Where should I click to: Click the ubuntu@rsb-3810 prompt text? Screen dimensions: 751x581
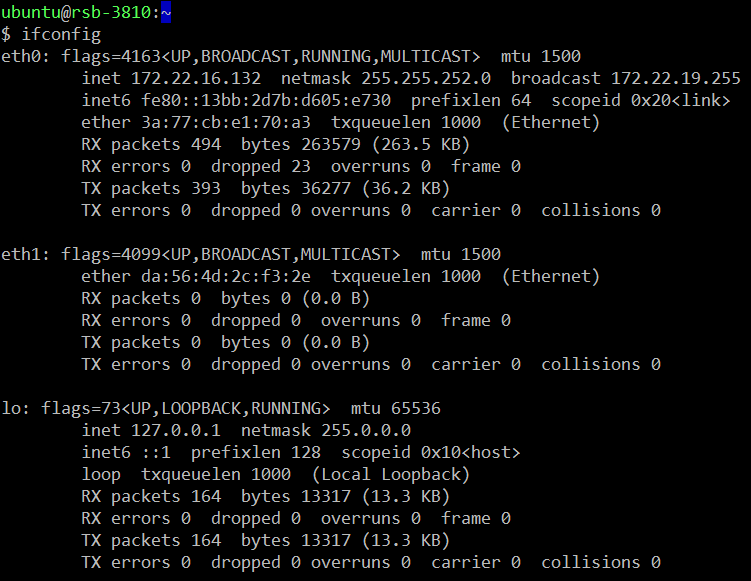pyautogui.click(x=78, y=12)
